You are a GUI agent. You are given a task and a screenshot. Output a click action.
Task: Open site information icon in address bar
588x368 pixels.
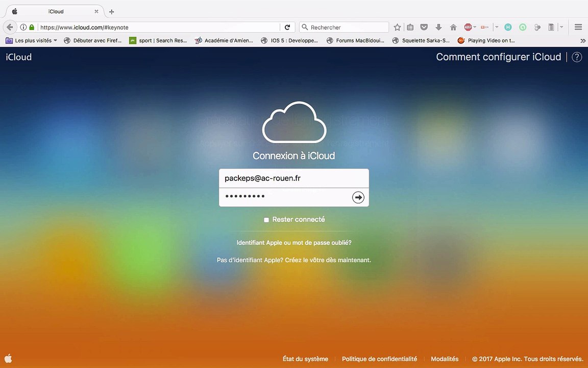pos(23,27)
